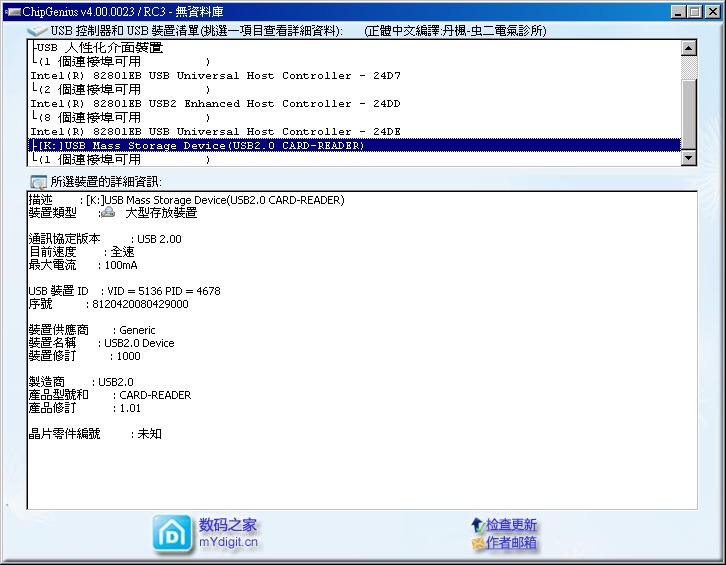Maximize the ChipGenius window
Image resolution: width=726 pixels, height=565 pixels.
tap(695, 12)
